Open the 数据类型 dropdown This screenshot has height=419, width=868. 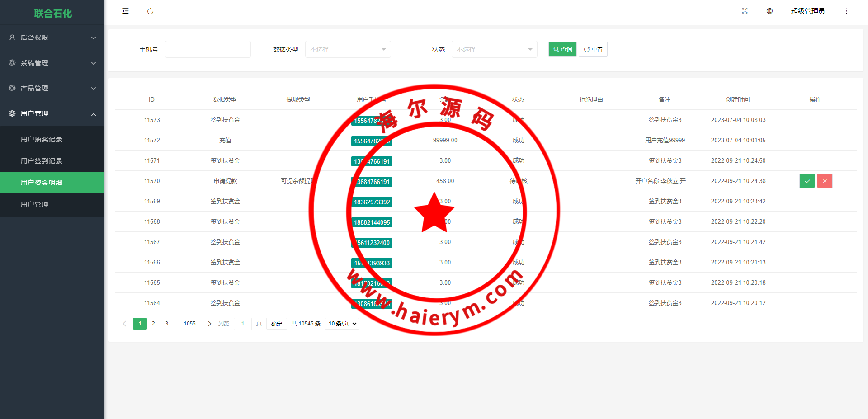348,49
